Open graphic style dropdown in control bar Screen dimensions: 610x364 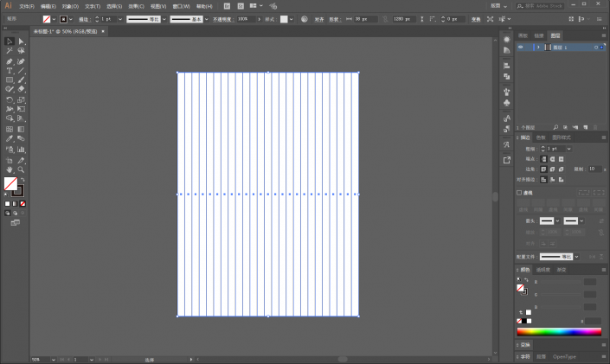tap(292, 19)
